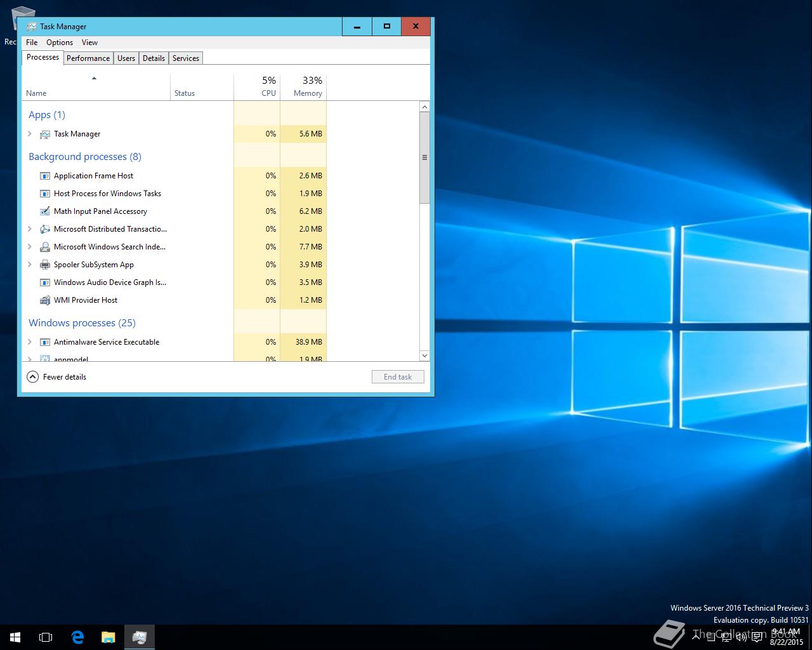
Task: Open File Explorer from the taskbar
Action: coord(108,637)
